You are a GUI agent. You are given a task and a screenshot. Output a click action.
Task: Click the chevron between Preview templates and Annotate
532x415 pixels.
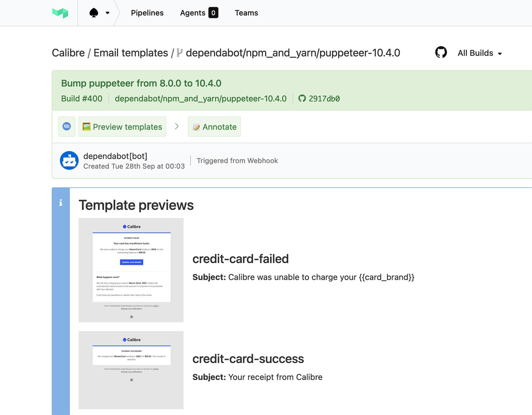pos(177,126)
